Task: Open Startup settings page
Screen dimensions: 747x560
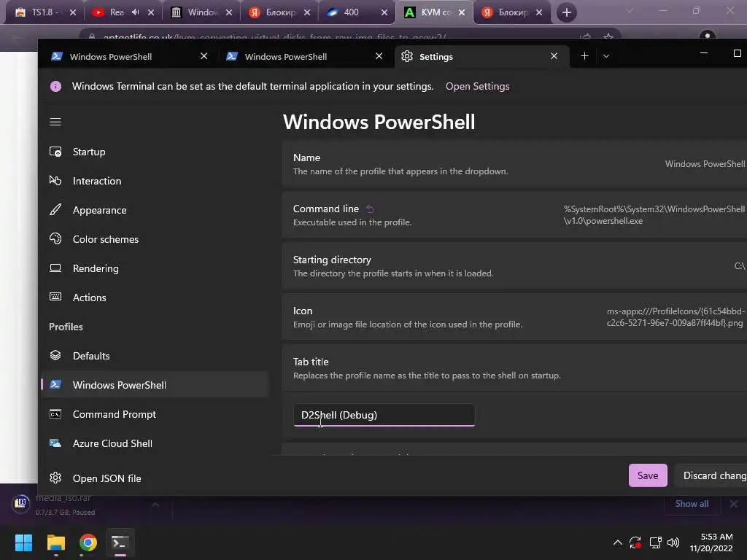Action: (x=155, y=152)
